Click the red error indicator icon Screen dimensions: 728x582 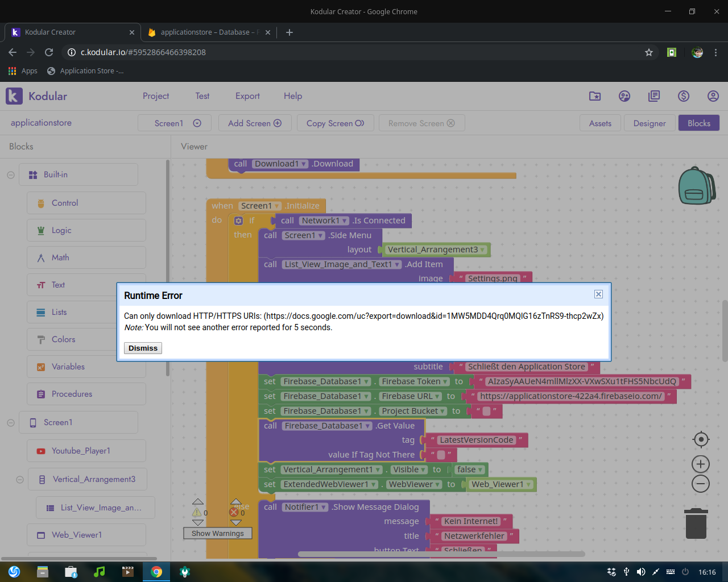pos(234,513)
